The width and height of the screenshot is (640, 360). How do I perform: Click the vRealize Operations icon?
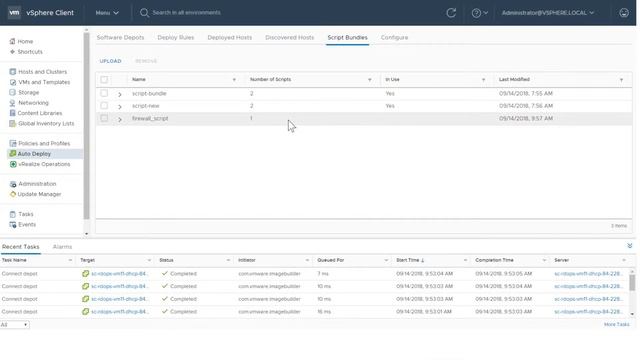13,164
